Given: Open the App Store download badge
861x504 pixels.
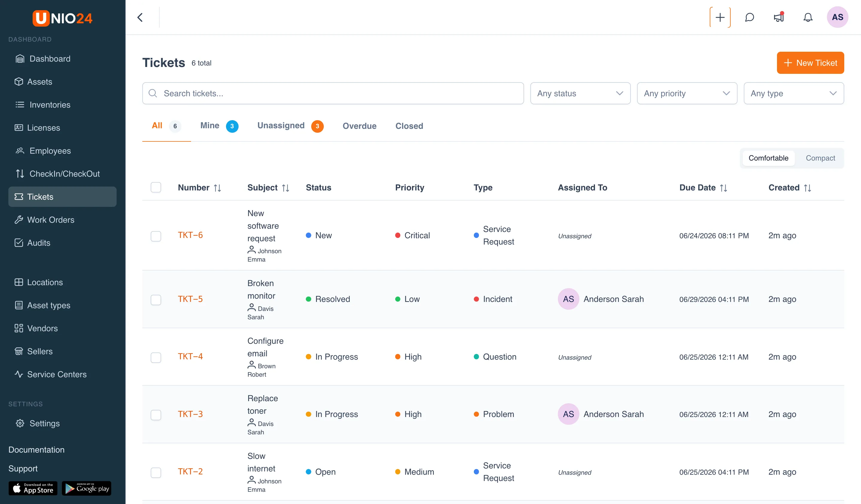Looking at the screenshot, I should (x=33, y=488).
